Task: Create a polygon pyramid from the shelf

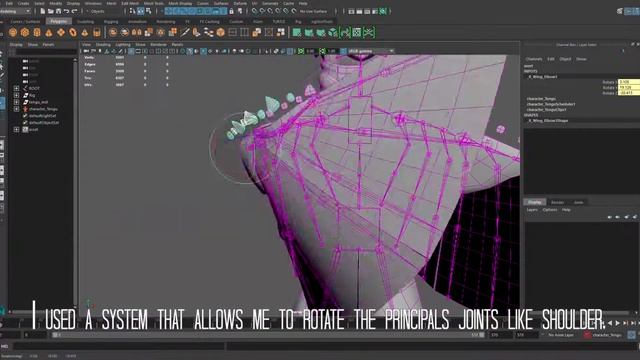Action: pyautogui.click(x=85, y=32)
